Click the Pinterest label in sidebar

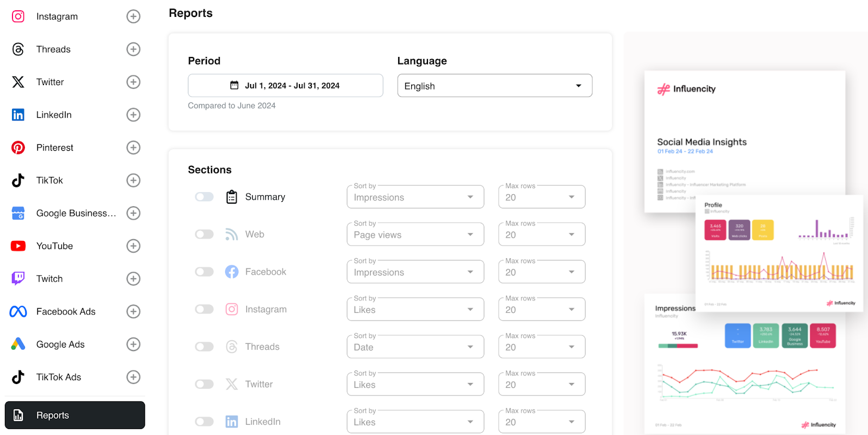point(55,148)
